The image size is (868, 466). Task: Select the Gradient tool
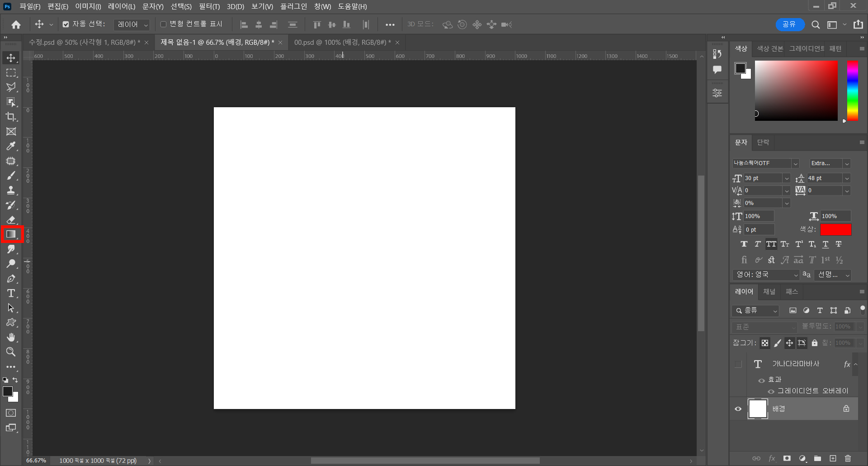(11, 234)
